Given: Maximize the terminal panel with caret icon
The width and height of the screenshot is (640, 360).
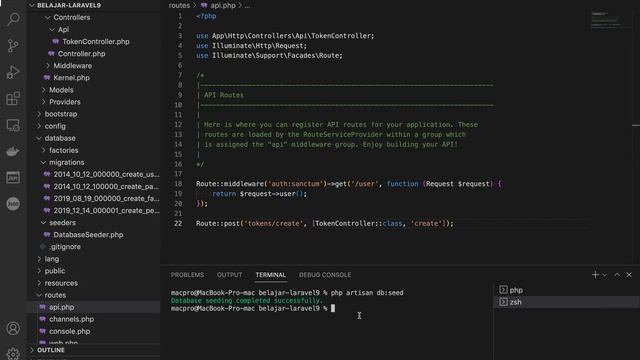Looking at the screenshot, I should [617, 275].
